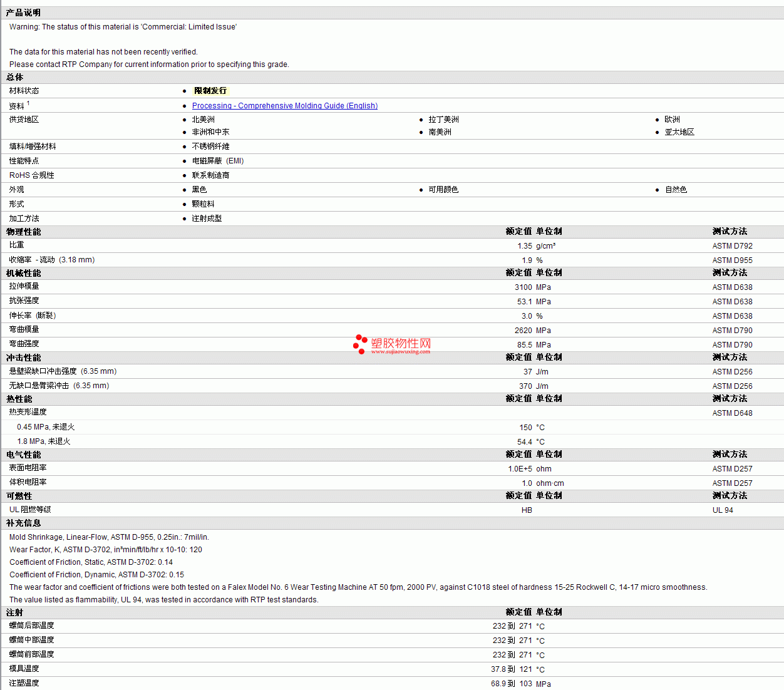Screen dimensions: 784x690
Task: Click the flexural modulus value 2620
Action: pos(524,331)
